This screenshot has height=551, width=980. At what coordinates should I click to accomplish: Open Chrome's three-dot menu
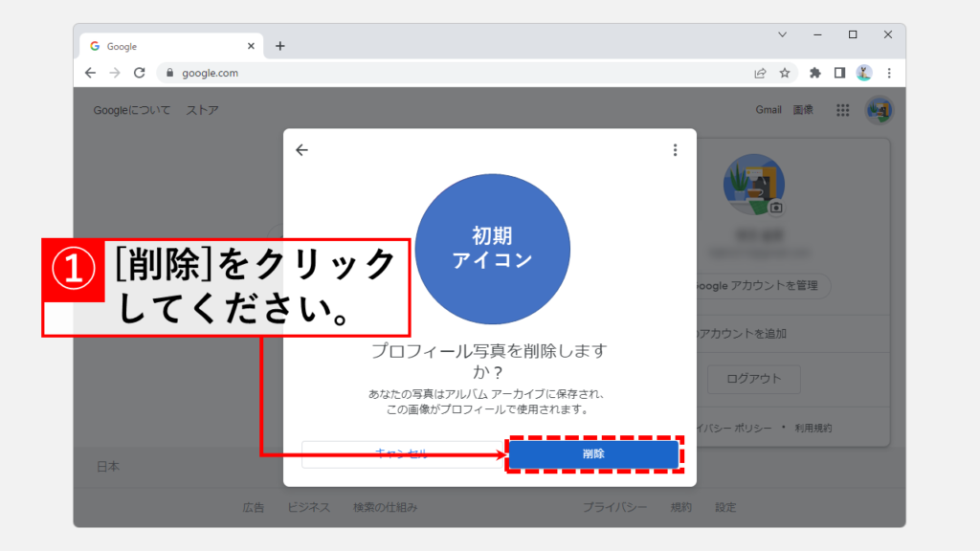click(x=889, y=73)
